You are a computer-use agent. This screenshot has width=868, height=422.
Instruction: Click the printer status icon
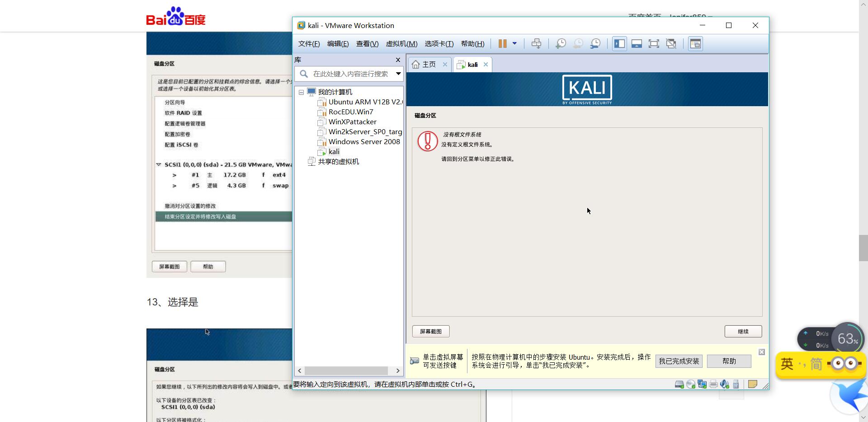[713, 384]
